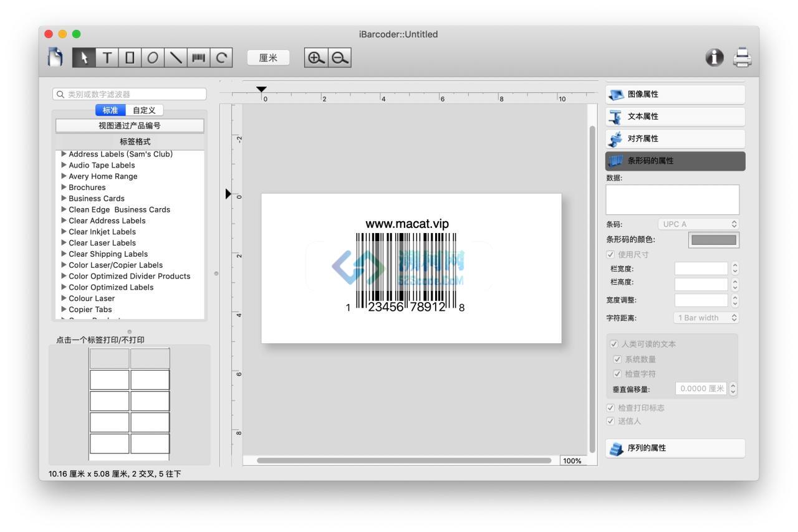Toggle 使用尺寸 checkbox
This screenshot has width=798, height=532.
(x=610, y=255)
